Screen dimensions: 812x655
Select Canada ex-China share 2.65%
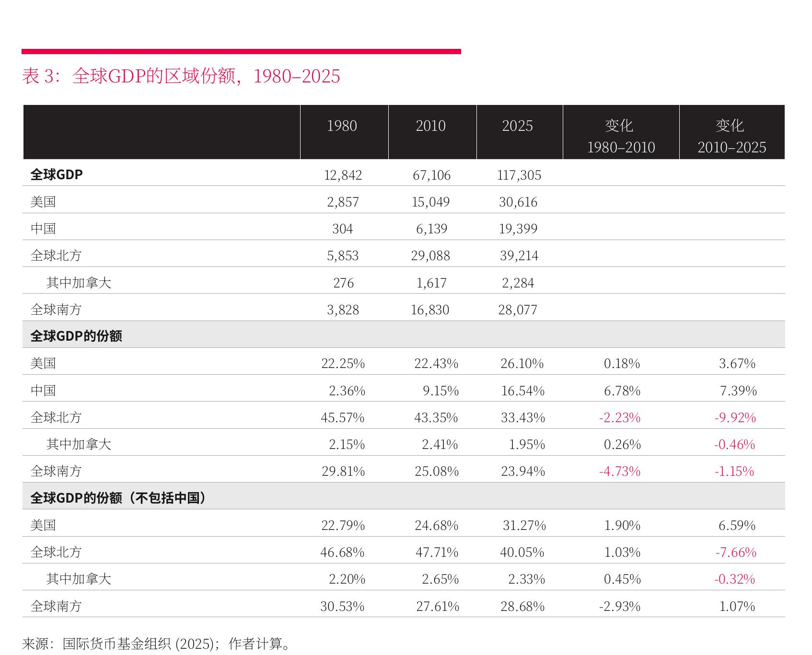click(x=441, y=579)
